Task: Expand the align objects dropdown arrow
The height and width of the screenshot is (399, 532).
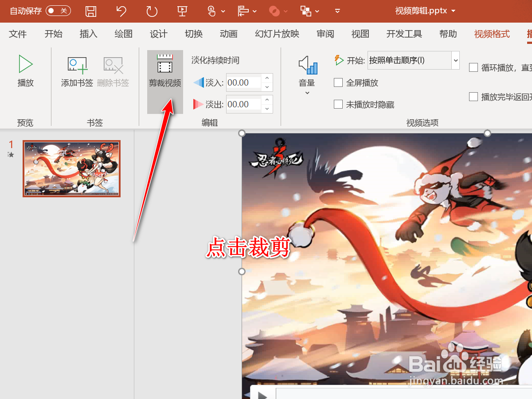Action: (255, 12)
